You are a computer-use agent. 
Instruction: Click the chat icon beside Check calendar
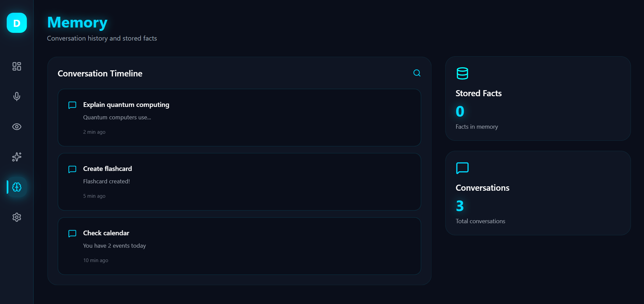(72, 234)
